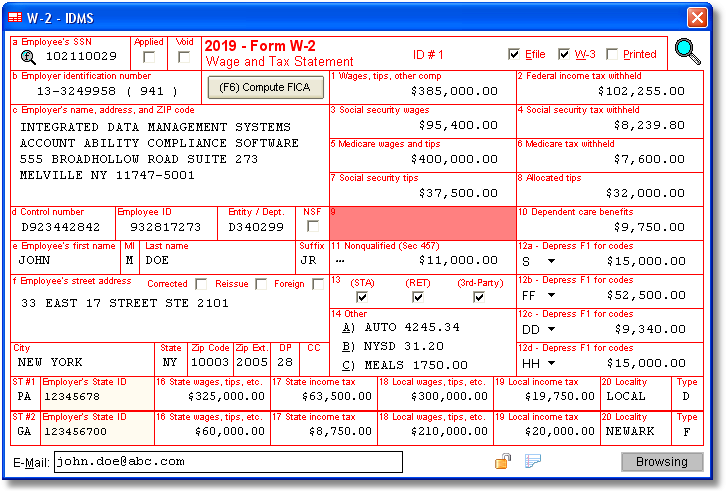
Task: Click the orange unlocked padlock icon
Action: (x=503, y=461)
